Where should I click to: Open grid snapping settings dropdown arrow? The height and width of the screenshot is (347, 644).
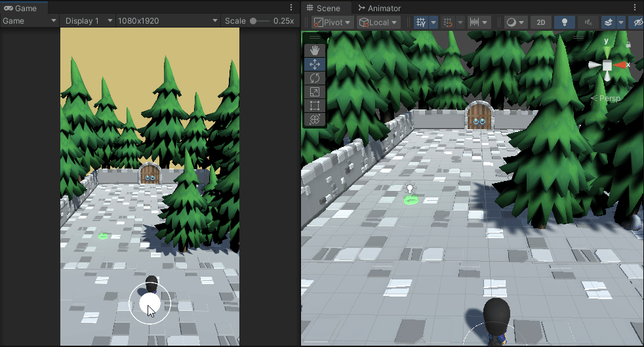pos(460,22)
